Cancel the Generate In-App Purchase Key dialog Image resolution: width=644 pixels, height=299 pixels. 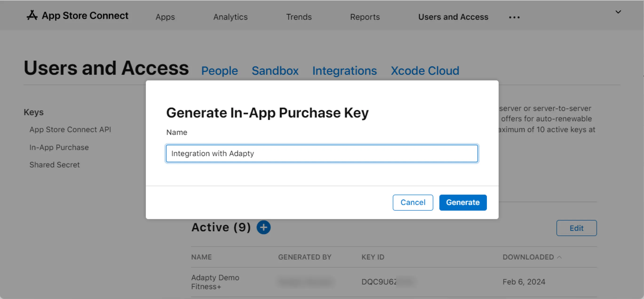413,202
